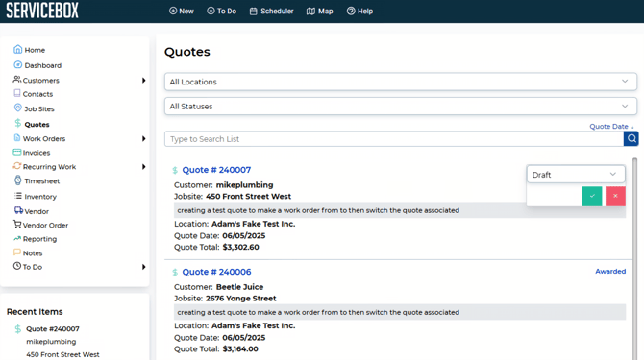Expand the Recurring Work submenu arrow
This screenshot has width=644, height=360.
coord(144,167)
